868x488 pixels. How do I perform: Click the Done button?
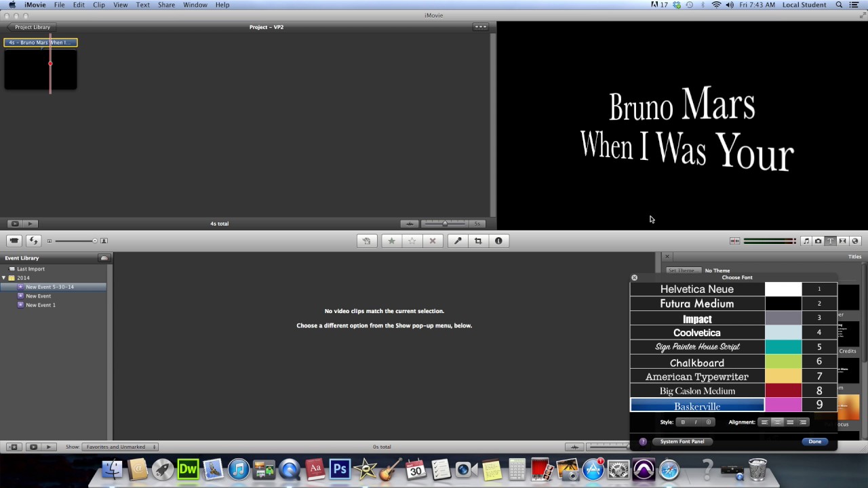(814, 441)
